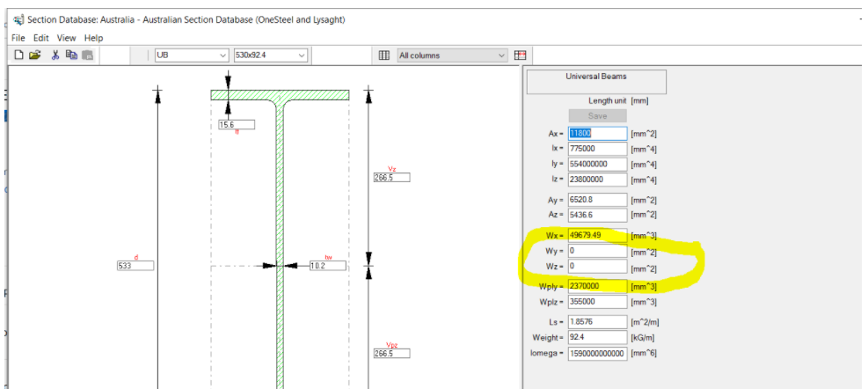Open the 530x92.4 section size dropdown
The height and width of the screenshot is (389, 868).
coord(271,55)
